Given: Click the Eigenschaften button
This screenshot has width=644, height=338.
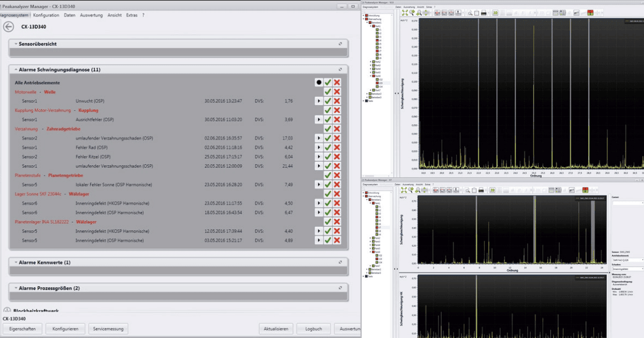Looking at the screenshot, I should coord(22,329).
